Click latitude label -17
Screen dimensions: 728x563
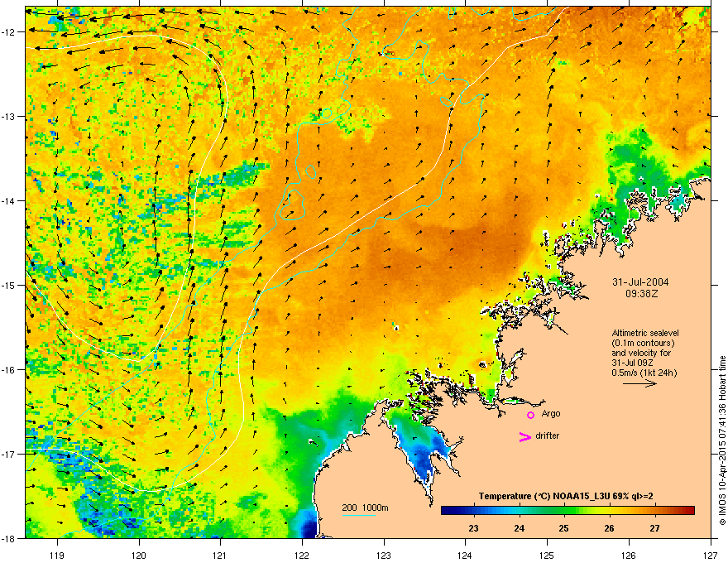click(9, 454)
